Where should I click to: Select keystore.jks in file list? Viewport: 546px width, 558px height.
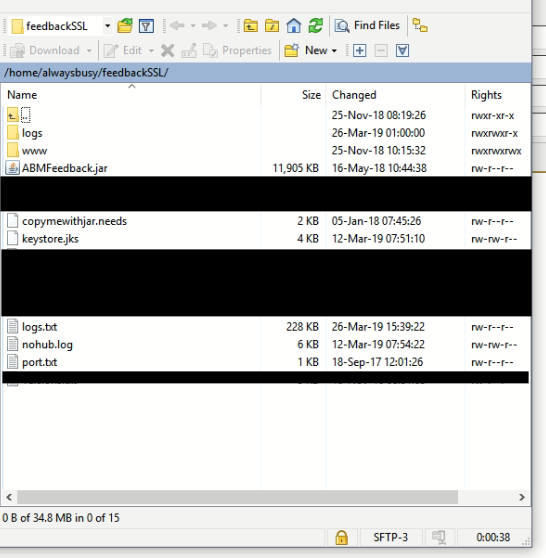tap(50, 238)
